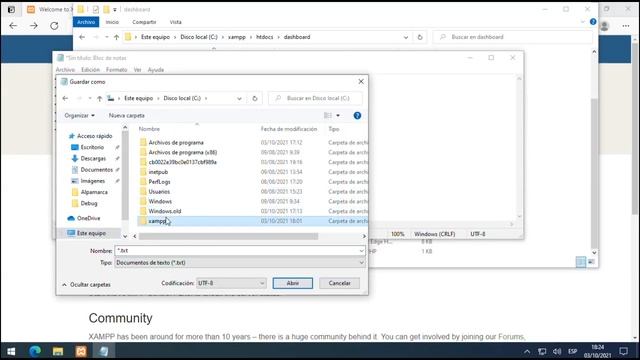
Task: Open Compartir tab in File Explorer window
Action: 144,22
